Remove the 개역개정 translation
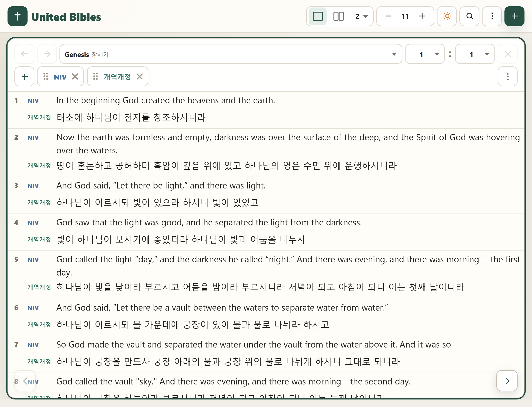532x407 pixels. click(140, 77)
